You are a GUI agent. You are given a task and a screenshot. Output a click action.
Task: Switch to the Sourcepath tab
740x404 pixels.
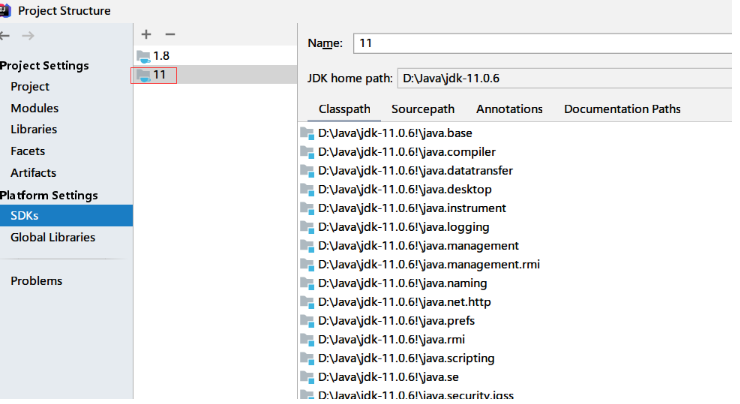click(x=423, y=109)
